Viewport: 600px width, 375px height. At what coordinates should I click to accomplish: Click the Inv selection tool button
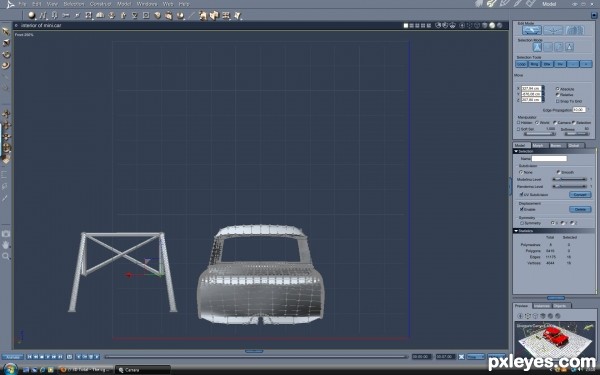coord(560,64)
